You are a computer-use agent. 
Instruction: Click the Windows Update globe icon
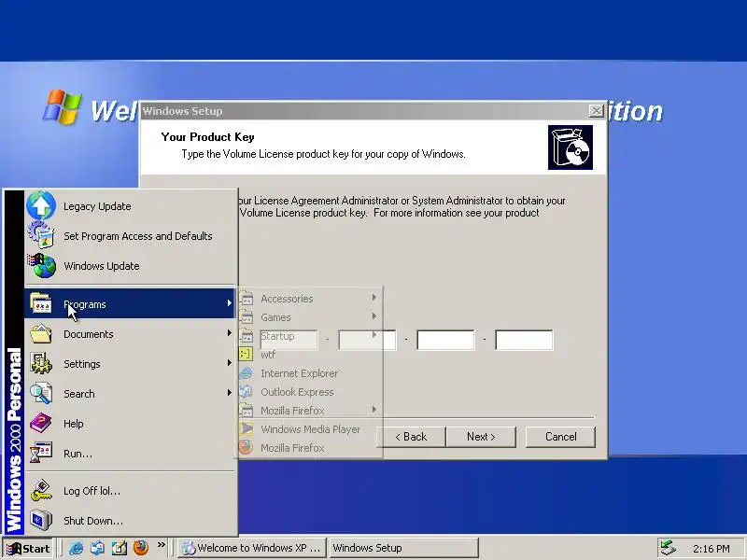click(41, 265)
